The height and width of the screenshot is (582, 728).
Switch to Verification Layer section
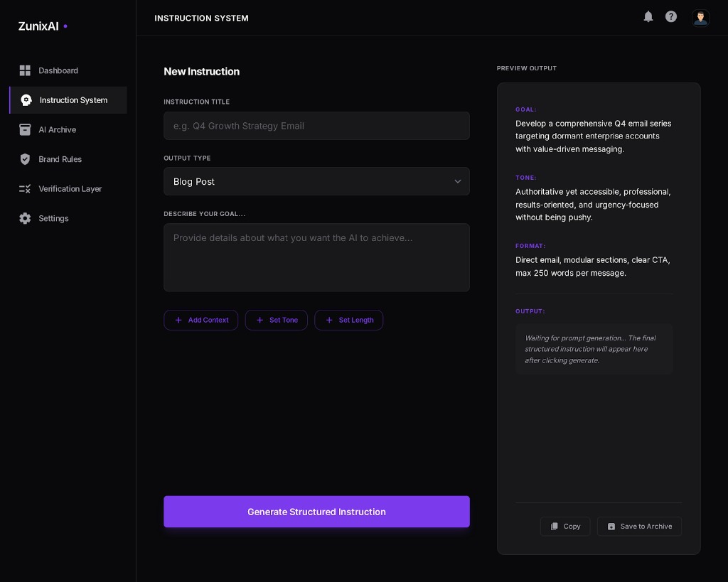(x=70, y=188)
